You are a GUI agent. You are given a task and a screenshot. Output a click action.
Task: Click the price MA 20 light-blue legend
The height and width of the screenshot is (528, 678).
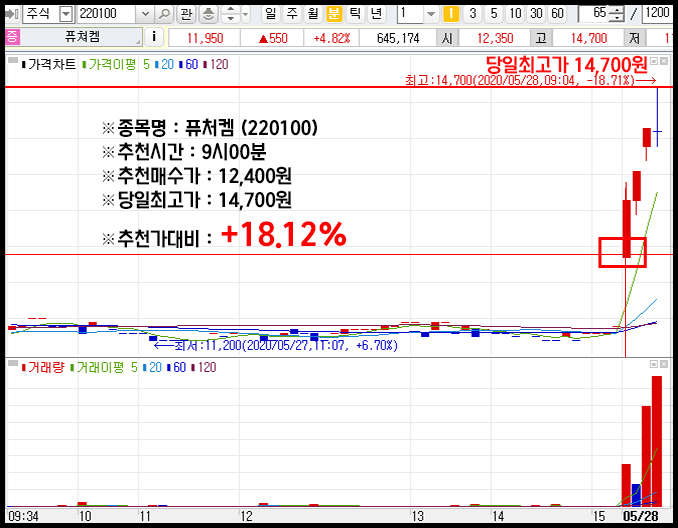coord(164,64)
